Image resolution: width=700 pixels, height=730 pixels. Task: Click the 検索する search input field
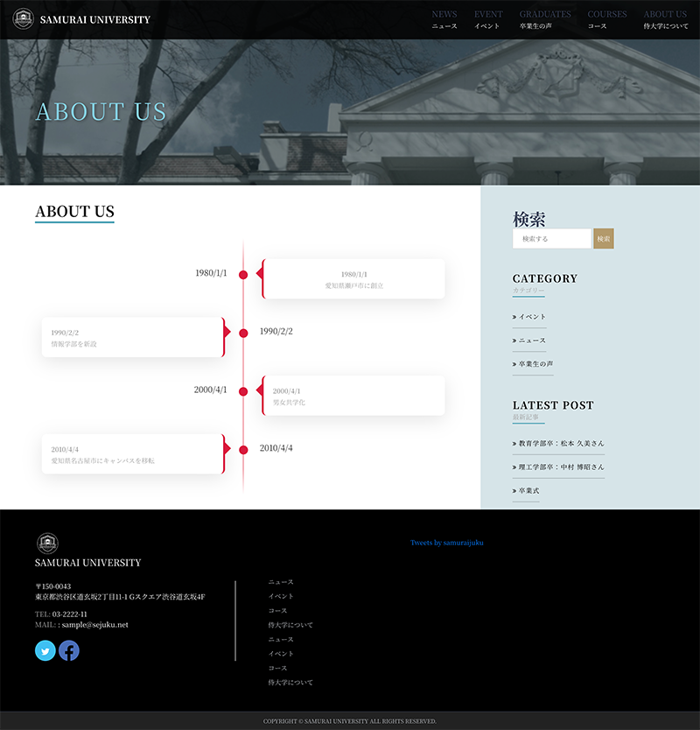(x=552, y=238)
